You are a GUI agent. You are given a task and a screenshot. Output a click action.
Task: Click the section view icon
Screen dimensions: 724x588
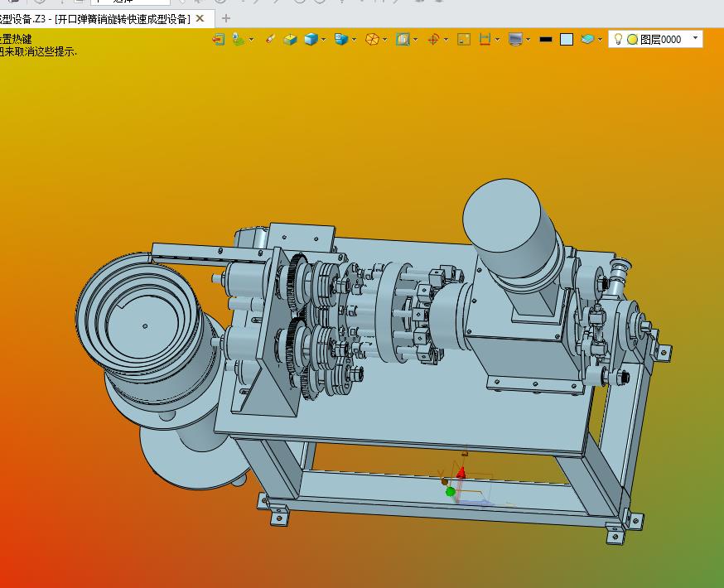tap(403, 39)
